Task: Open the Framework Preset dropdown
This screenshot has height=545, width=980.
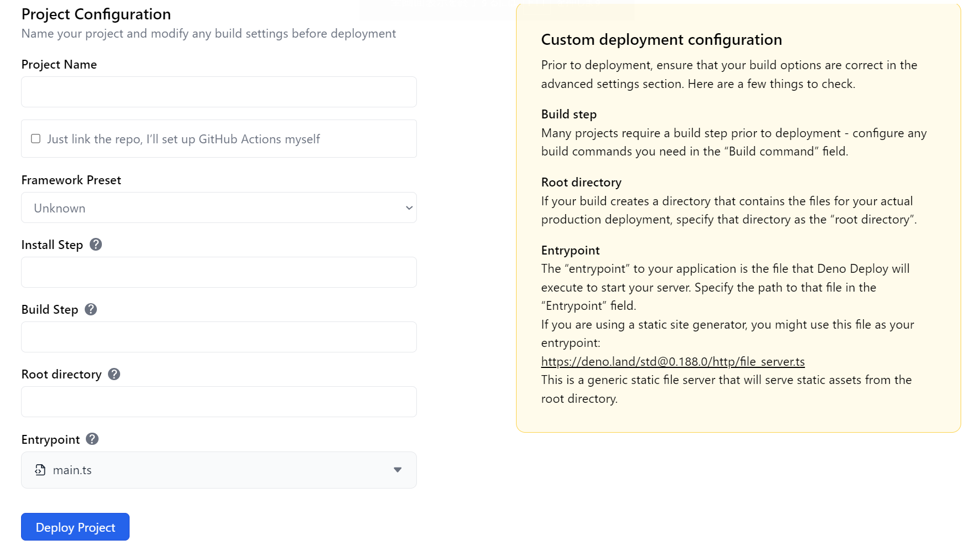Action: coord(219,207)
